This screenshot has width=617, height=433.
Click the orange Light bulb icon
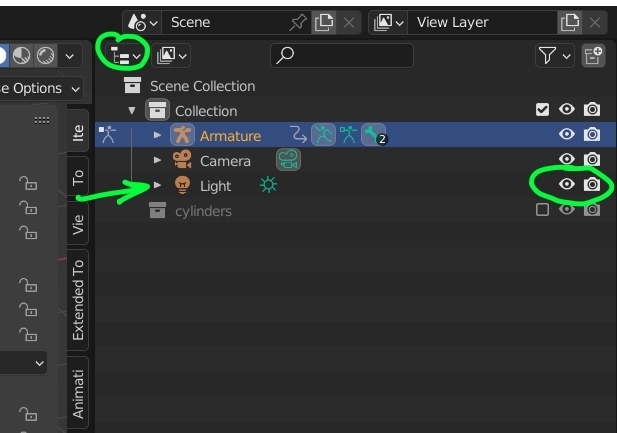182,185
